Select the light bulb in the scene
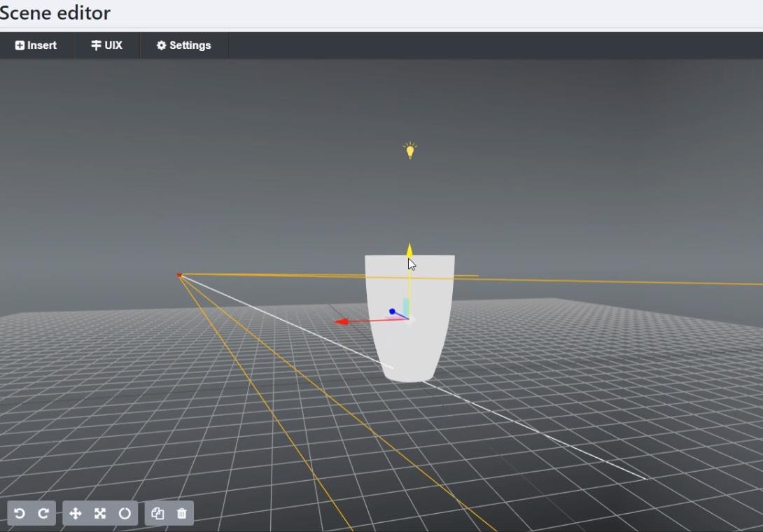This screenshot has height=532, width=763. coord(410,150)
